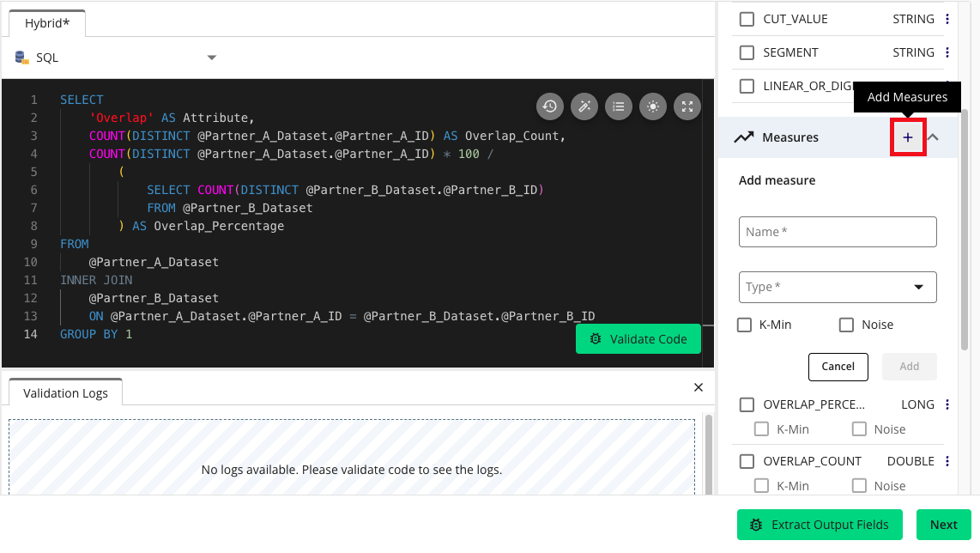Toggle the editor light theme icon

tap(652, 106)
